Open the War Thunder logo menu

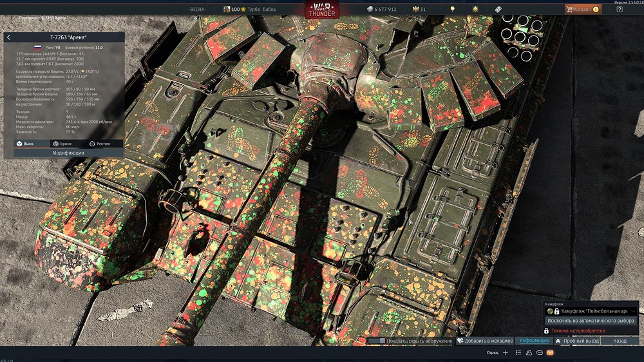[321, 11]
